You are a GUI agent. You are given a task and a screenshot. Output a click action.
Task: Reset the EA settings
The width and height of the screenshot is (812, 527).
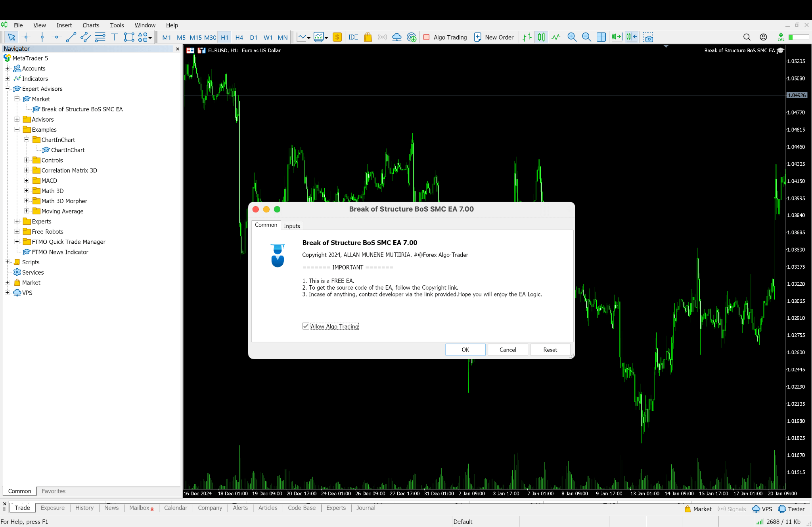pyautogui.click(x=550, y=350)
